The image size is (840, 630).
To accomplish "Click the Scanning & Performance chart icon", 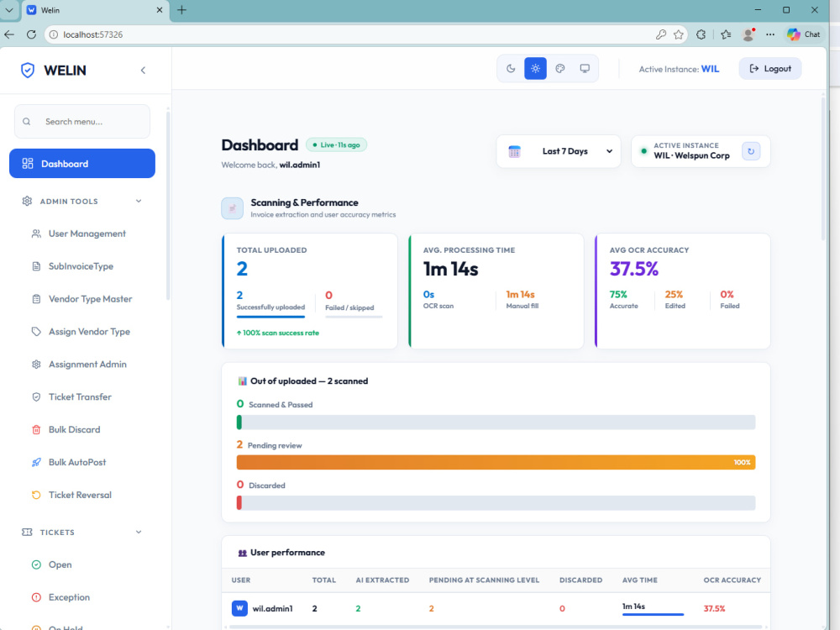I will (232, 208).
